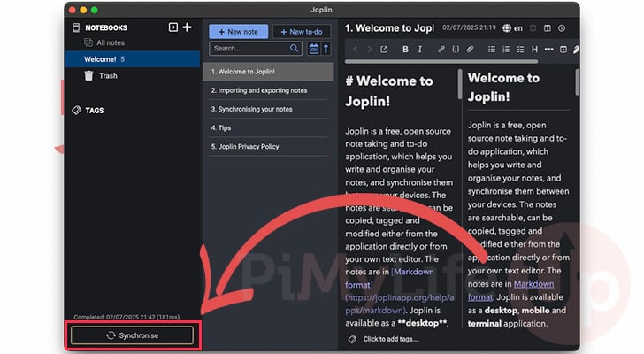Open the Trash folder

tap(101, 76)
